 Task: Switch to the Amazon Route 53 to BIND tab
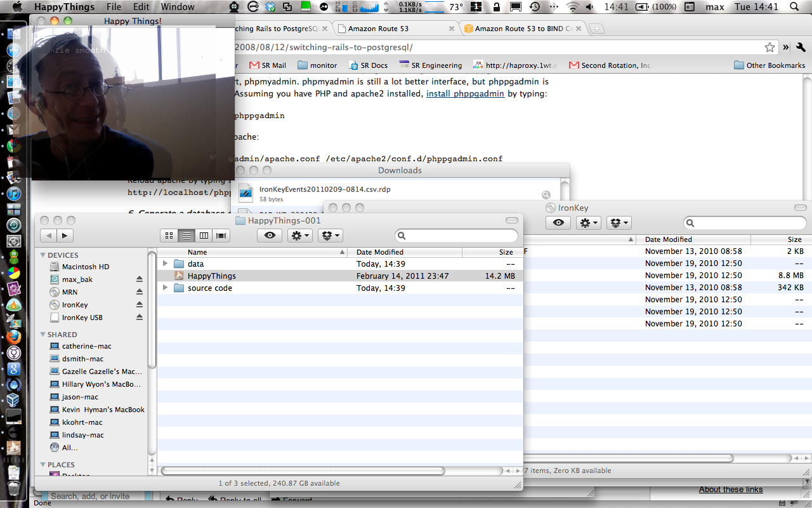click(523, 29)
